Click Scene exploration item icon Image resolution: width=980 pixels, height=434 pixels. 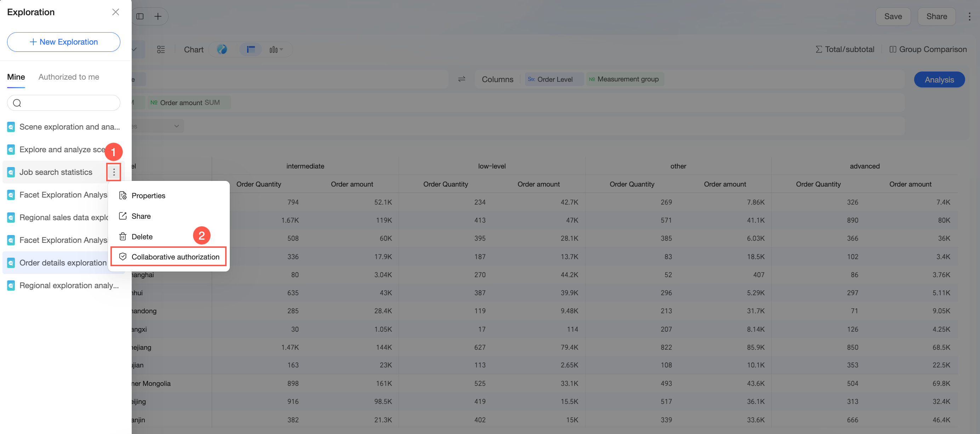coord(11,127)
